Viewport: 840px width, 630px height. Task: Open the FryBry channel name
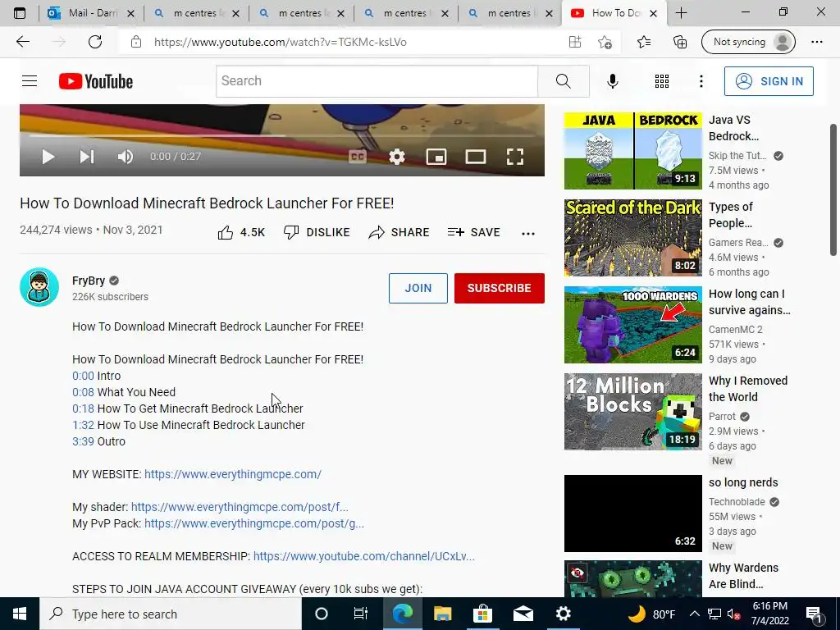[x=89, y=281]
